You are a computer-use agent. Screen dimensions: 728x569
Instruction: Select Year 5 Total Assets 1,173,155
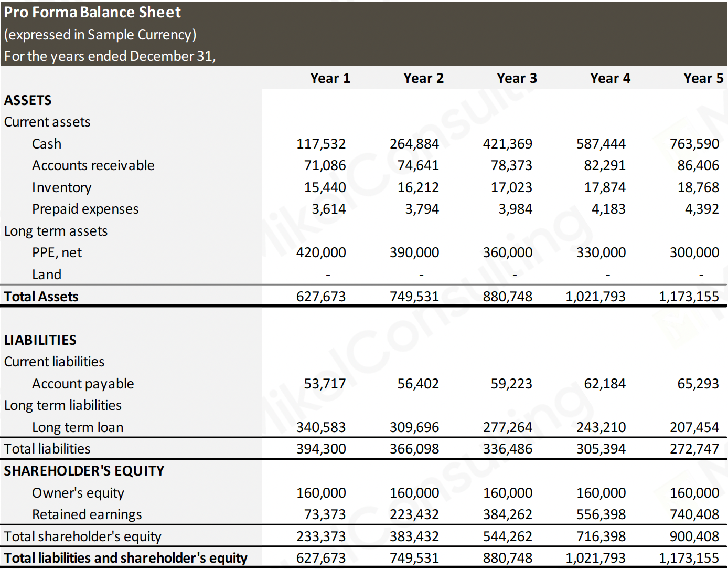689,297
